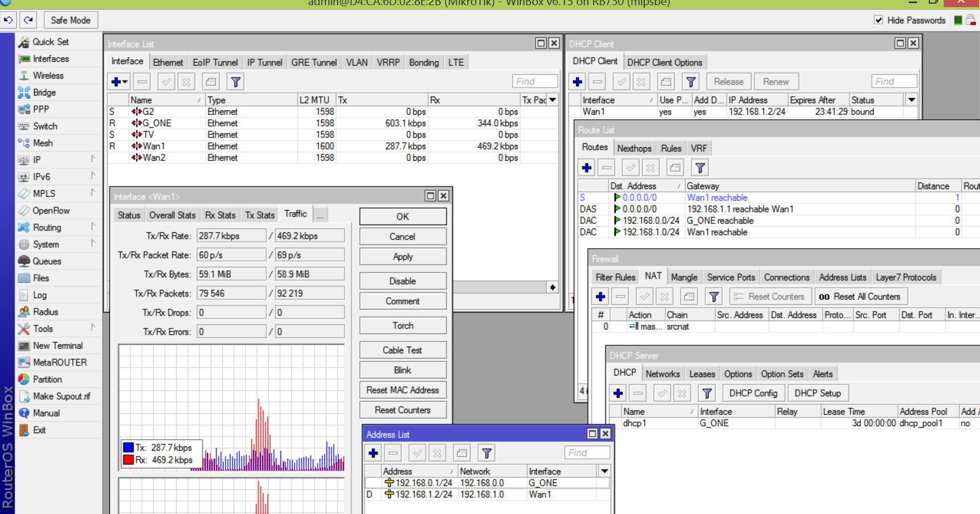Click the comment icon in the DHCP Client toolbar
Viewport: 980px width, 514px height.
click(x=666, y=82)
